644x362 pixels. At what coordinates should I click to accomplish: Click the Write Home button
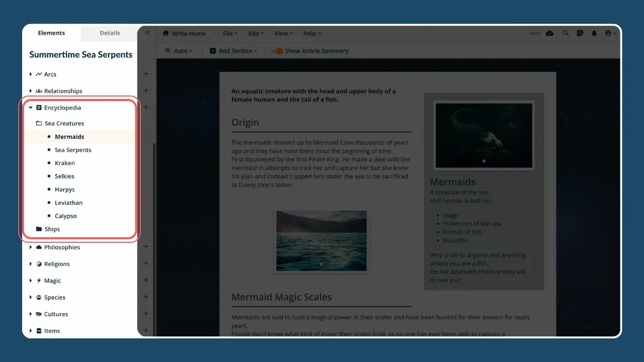pos(184,33)
